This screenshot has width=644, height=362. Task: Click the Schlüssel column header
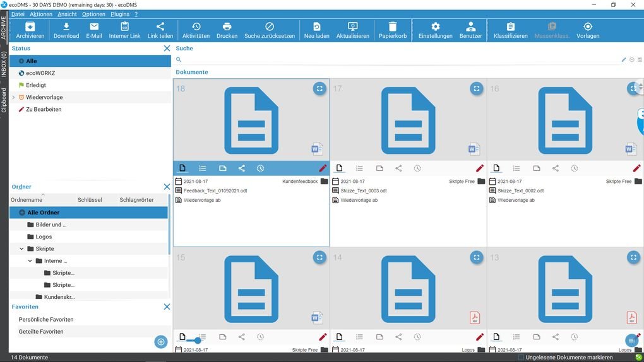tap(90, 200)
